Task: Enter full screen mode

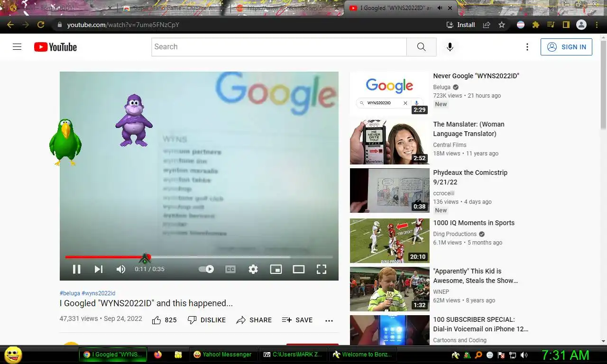Action: click(x=322, y=269)
